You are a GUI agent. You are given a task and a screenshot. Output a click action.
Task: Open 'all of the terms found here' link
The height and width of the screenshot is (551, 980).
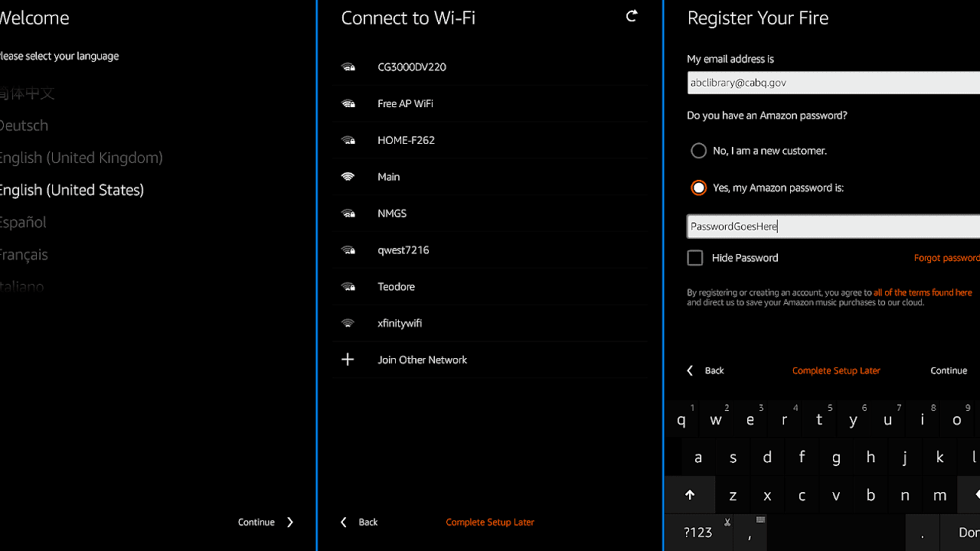point(923,292)
